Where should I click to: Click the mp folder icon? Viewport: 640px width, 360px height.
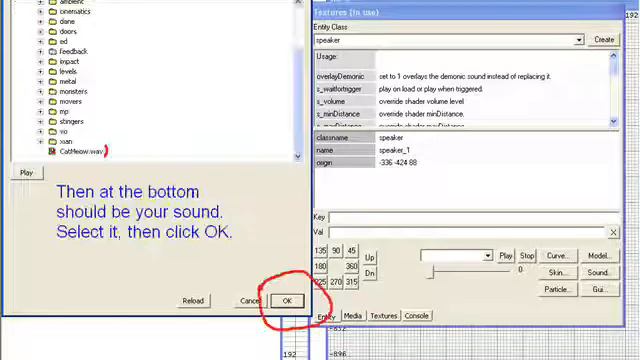[53, 111]
